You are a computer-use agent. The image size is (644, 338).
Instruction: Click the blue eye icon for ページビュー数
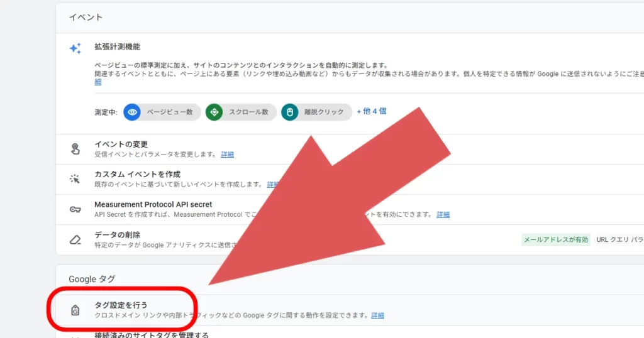[132, 112]
